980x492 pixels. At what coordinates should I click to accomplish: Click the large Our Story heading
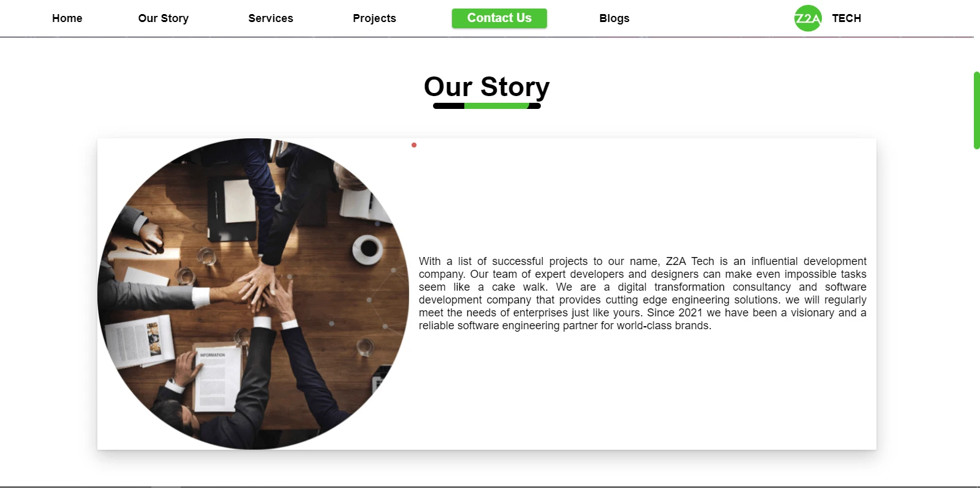(x=487, y=87)
